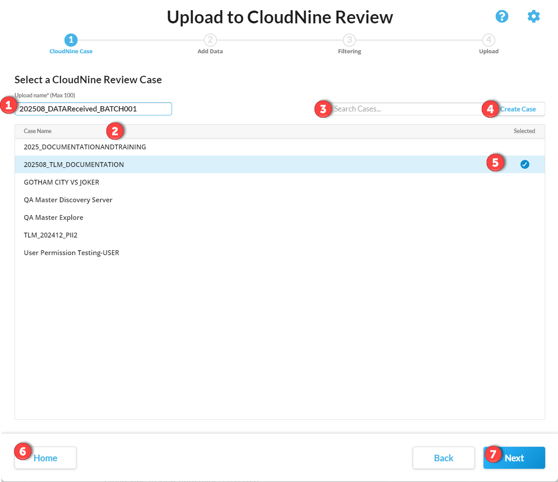Click the step 1 CloudNine Case circle

tap(71, 40)
